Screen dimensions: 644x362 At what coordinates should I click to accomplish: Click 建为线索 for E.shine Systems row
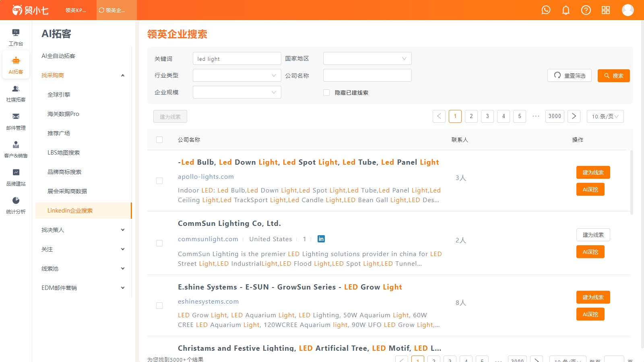pos(593,297)
